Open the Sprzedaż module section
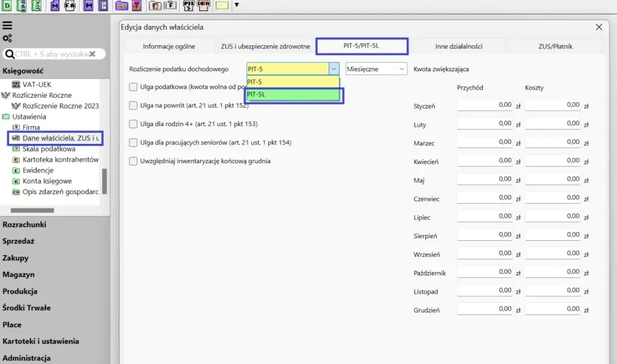Image resolution: width=617 pixels, height=364 pixels. (19, 241)
